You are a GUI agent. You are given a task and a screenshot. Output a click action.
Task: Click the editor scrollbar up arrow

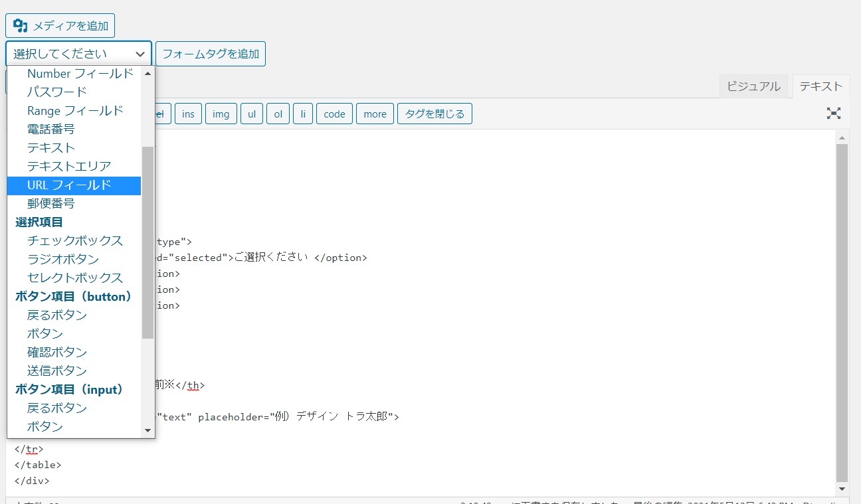tap(842, 137)
